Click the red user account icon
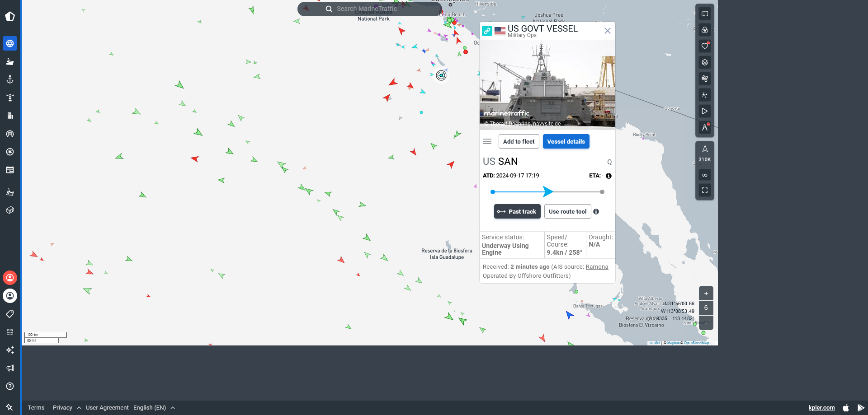Viewport: 868px width, 415px height. (10, 278)
